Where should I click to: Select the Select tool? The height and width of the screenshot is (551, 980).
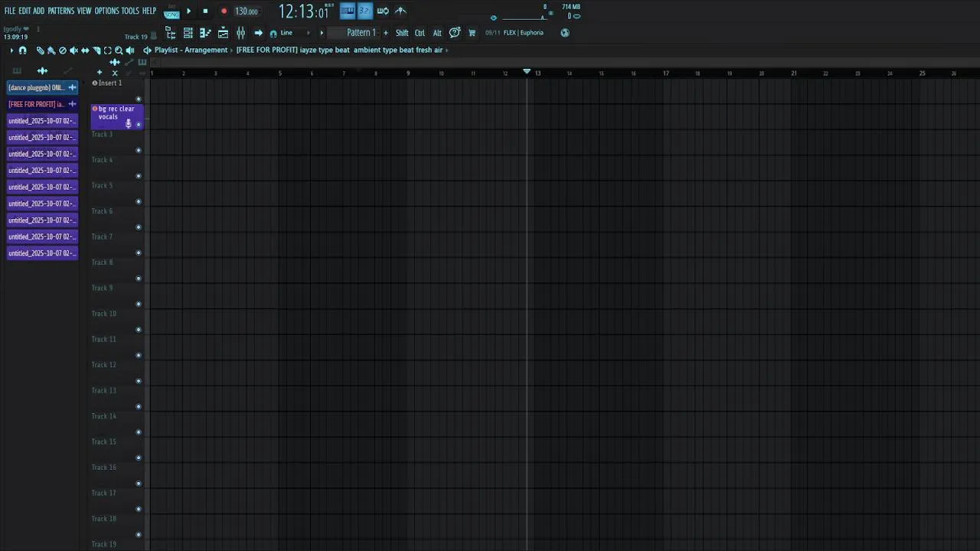click(107, 51)
